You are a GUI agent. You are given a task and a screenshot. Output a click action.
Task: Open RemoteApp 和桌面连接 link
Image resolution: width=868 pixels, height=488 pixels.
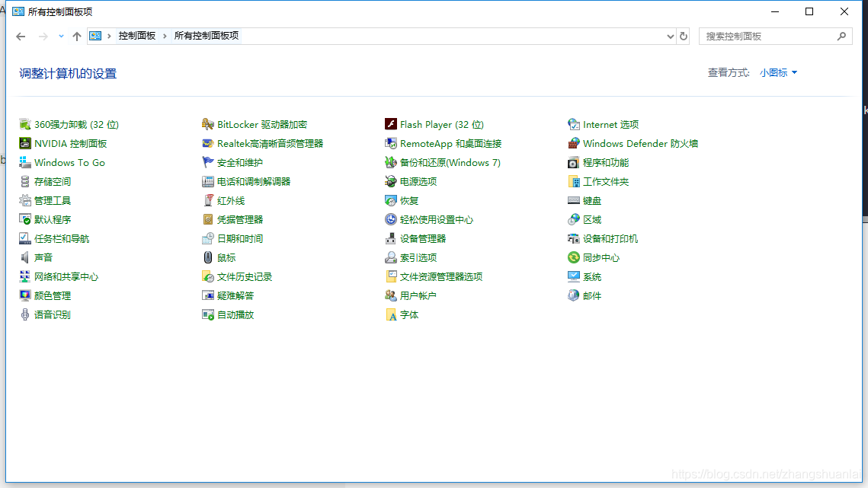tap(450, 143)
